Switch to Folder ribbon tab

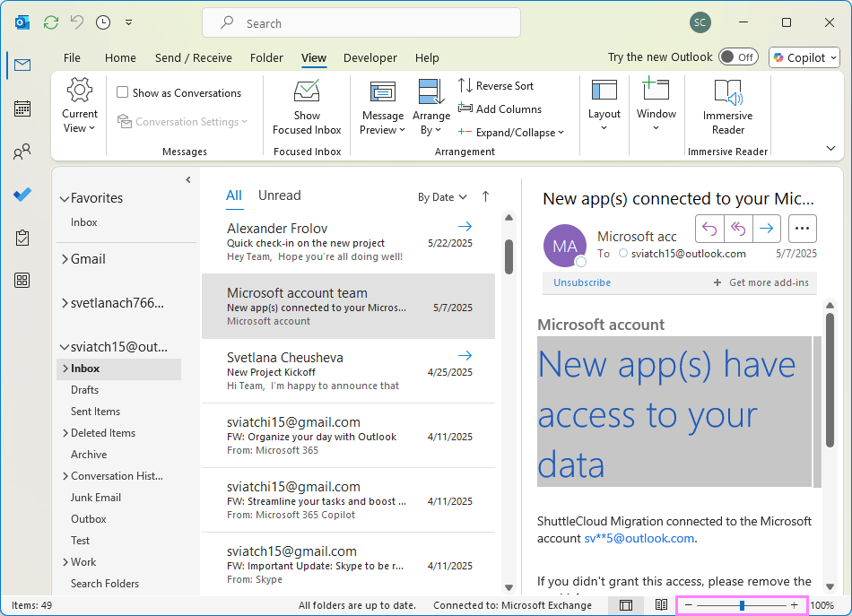click(x=266, y=57)
